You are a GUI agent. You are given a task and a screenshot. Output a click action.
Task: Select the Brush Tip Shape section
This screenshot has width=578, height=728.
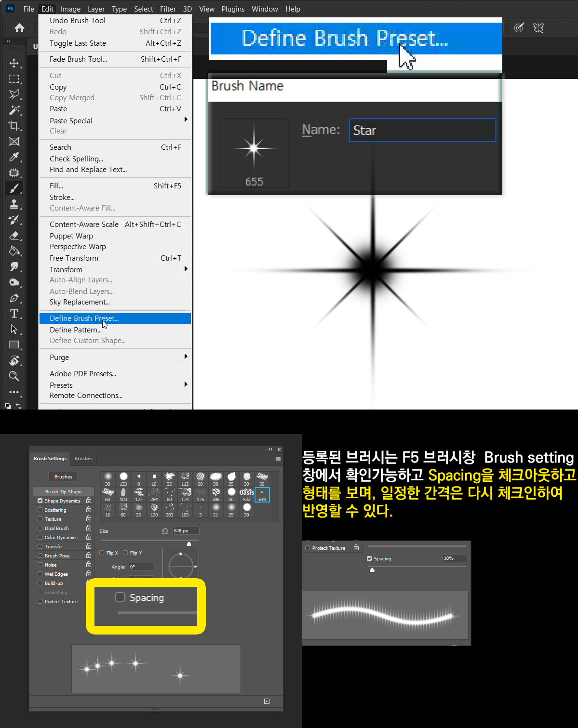pyautogui.click(x=63, y=491)
